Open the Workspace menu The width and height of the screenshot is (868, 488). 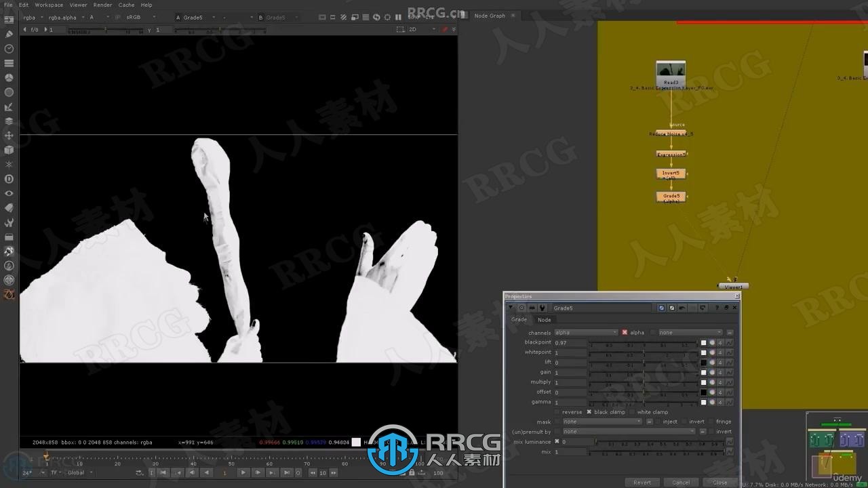coord(49,5)
